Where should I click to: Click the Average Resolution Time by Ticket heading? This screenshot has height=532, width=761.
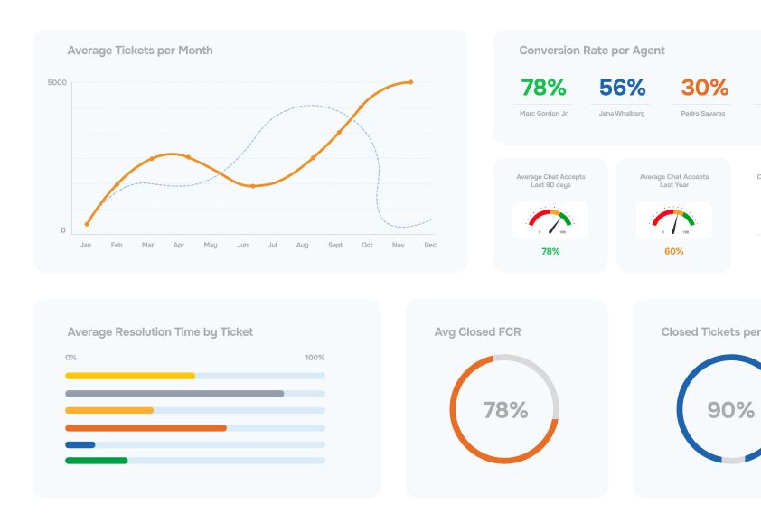[160, 332]
